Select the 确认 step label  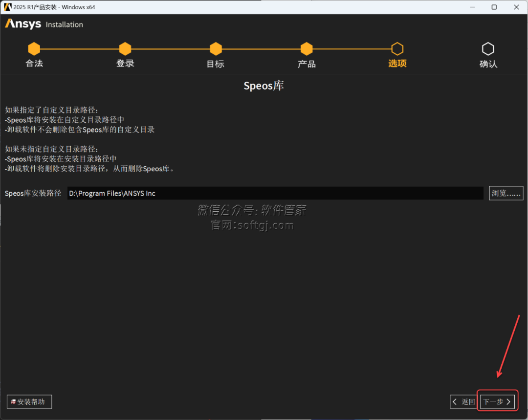[488, 64]
